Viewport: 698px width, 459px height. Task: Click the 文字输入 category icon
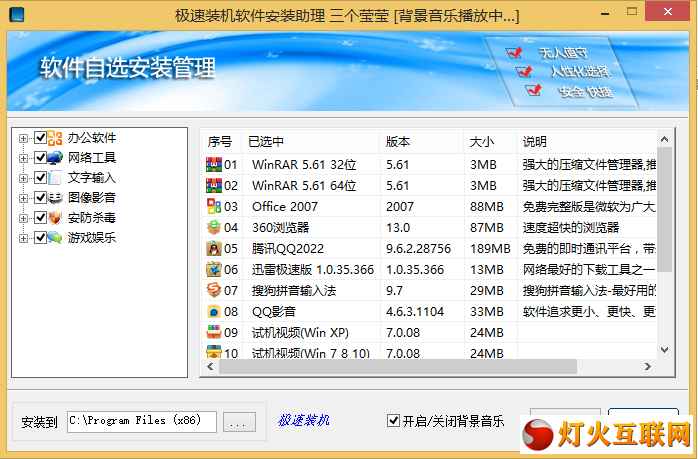[55, 178]
